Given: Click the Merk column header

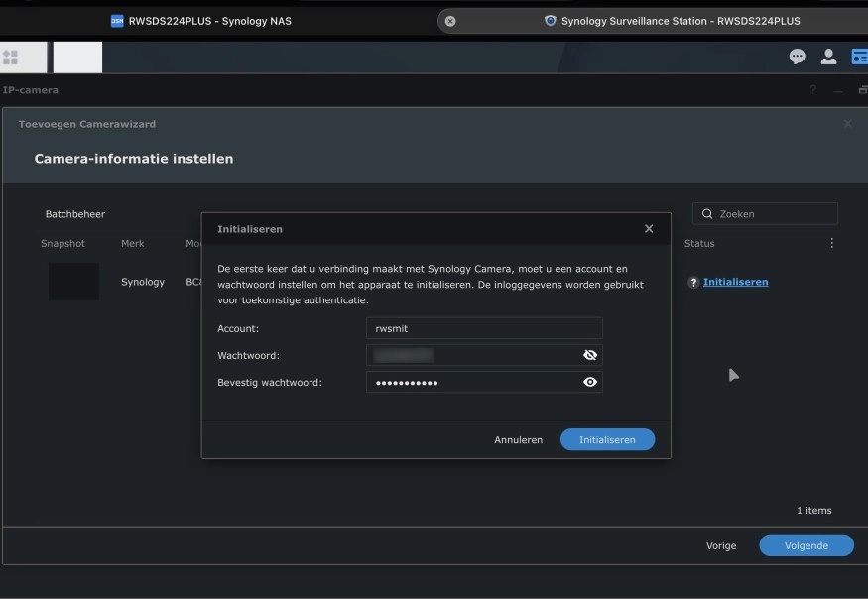Looking at the screenshot, I should pos(131,243).
